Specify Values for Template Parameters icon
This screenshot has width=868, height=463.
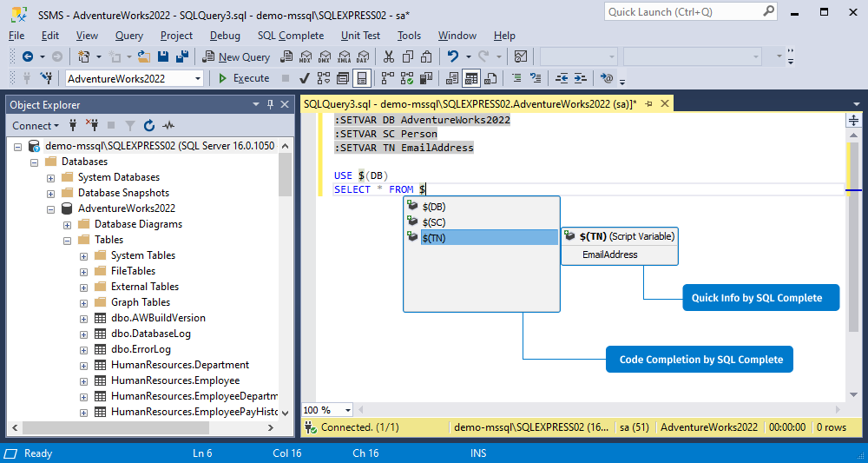coord(607,78)
